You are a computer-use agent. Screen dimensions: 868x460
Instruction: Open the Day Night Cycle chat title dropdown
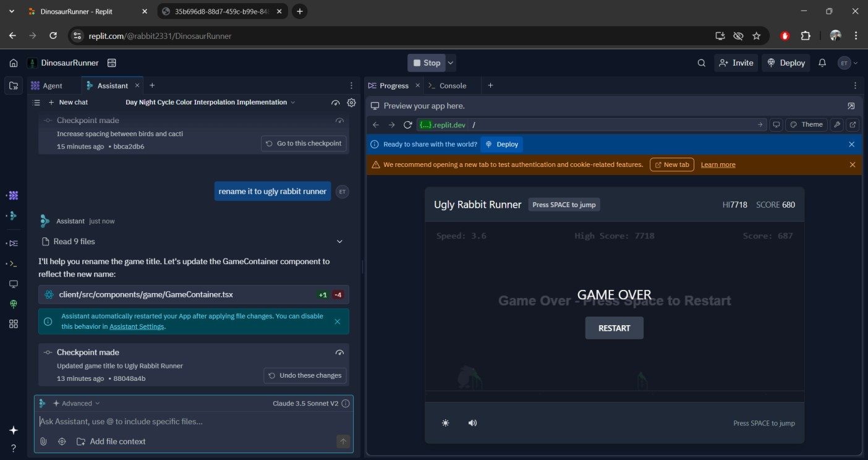292,102
